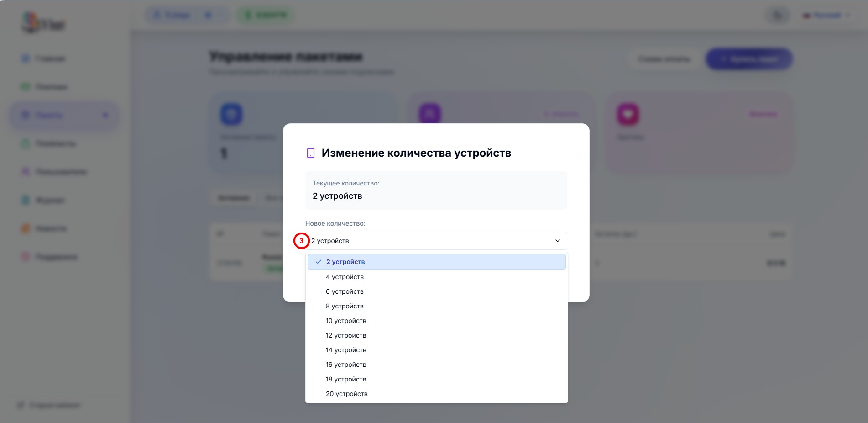Pick the 8 устройств option
This screenshot has width=868, height=423.
coord(345,306)
